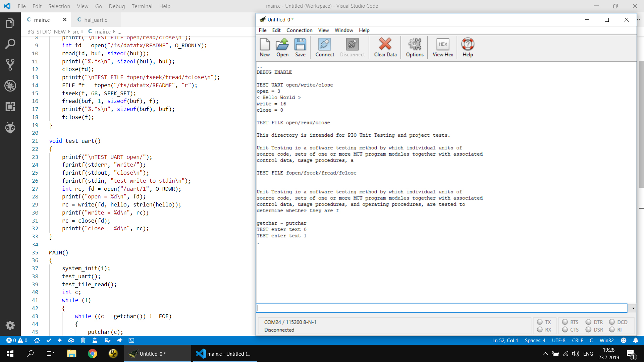Click New in the CoolTerm toolbar
This screenshot has width=644, height=362.
coord(265,48)
